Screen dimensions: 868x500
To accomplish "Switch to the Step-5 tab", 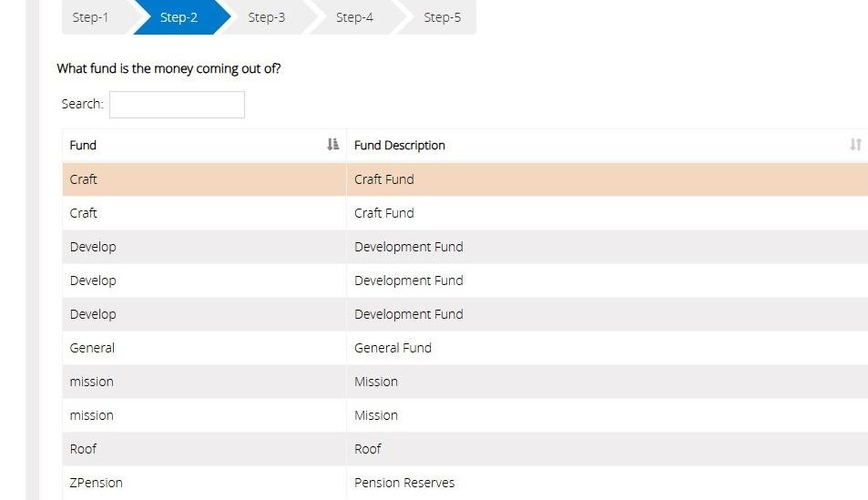I will pos(443,17).
